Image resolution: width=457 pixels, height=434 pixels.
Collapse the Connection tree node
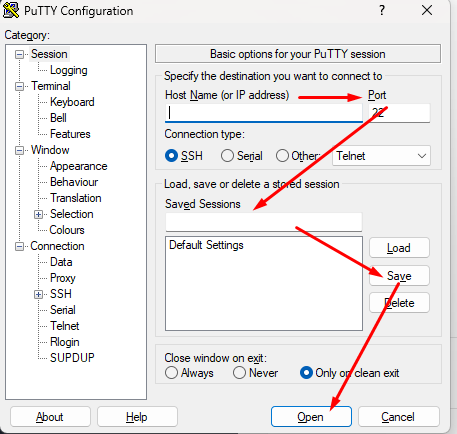point(20,247)
